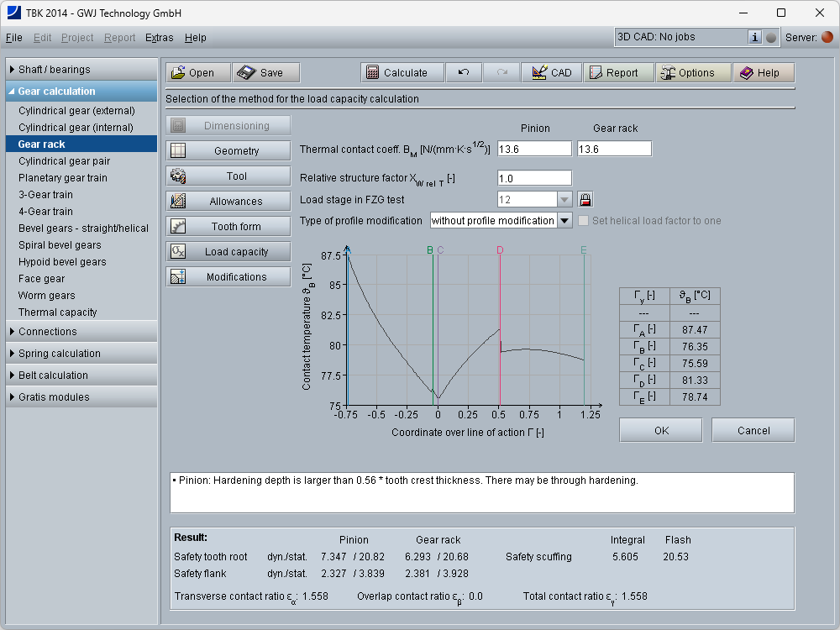Open the CAD export button

[551, 73]
